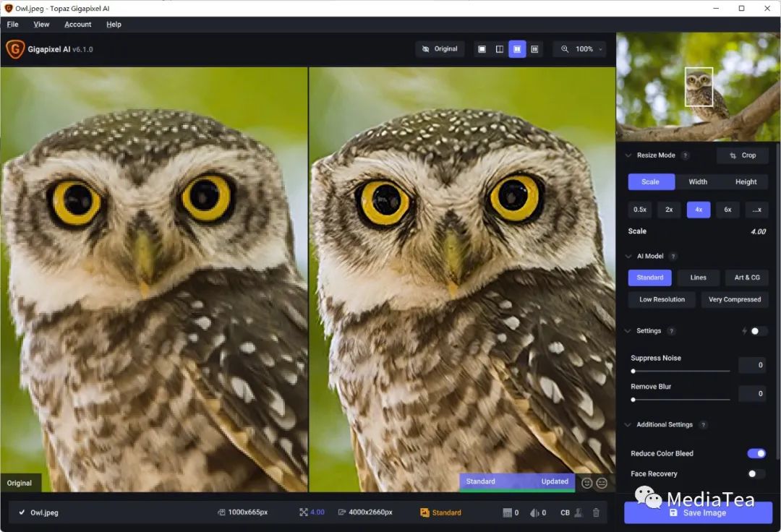Open the File menu
Screen dimensions: 781x532
(12, 25)
